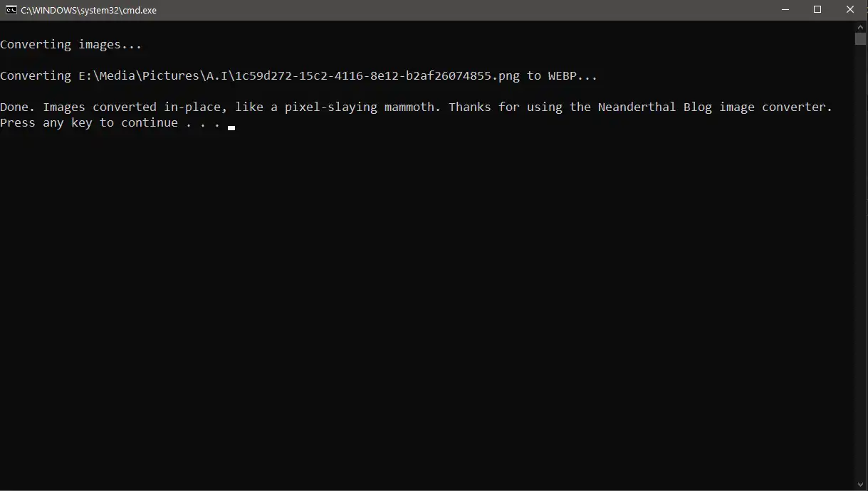Open the cmd.exe system menu icon
868x491 pixels.
(11, 10)
